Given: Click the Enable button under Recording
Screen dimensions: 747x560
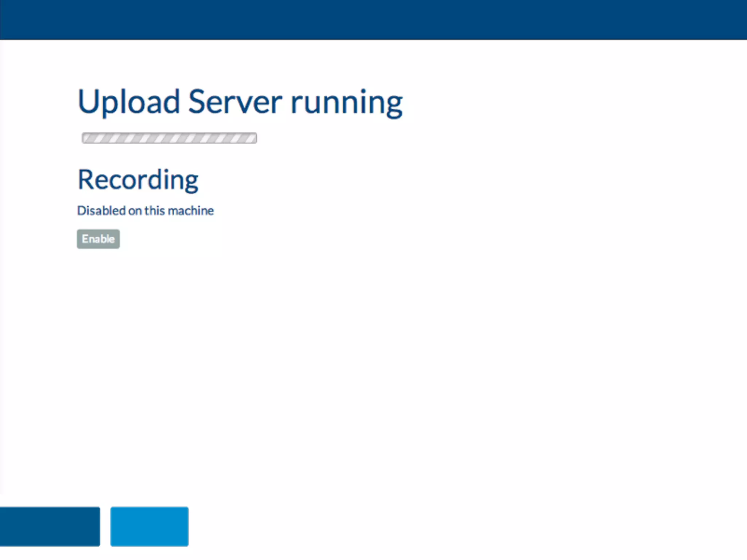Looking at the screenshot, I should (98, 239).
